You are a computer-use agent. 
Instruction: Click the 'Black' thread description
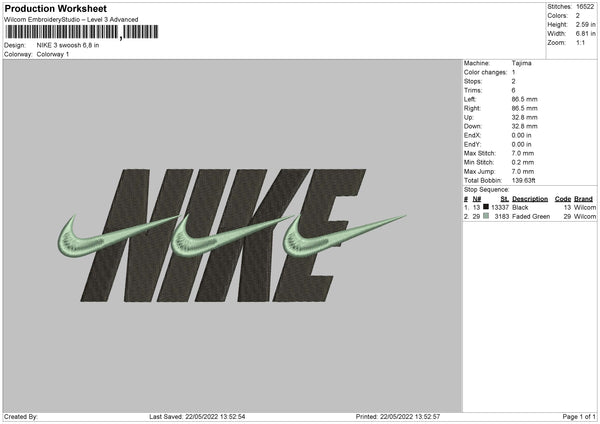[x=520, y=207]
